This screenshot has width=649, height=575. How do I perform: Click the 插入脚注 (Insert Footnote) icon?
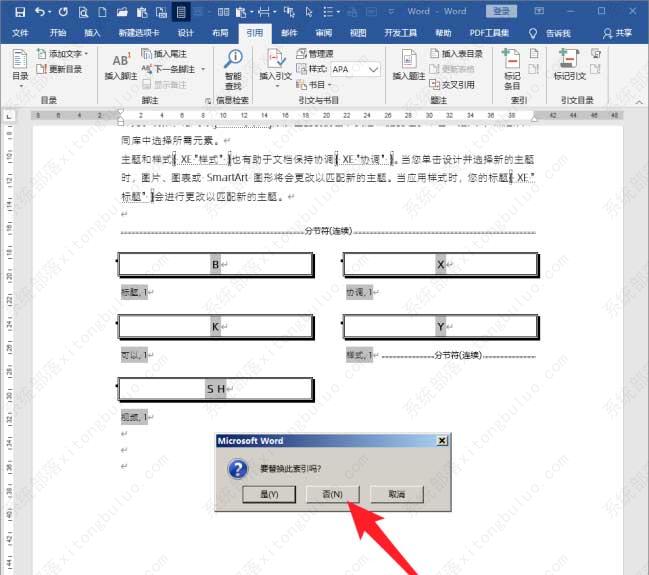click(x=119, y=62)
